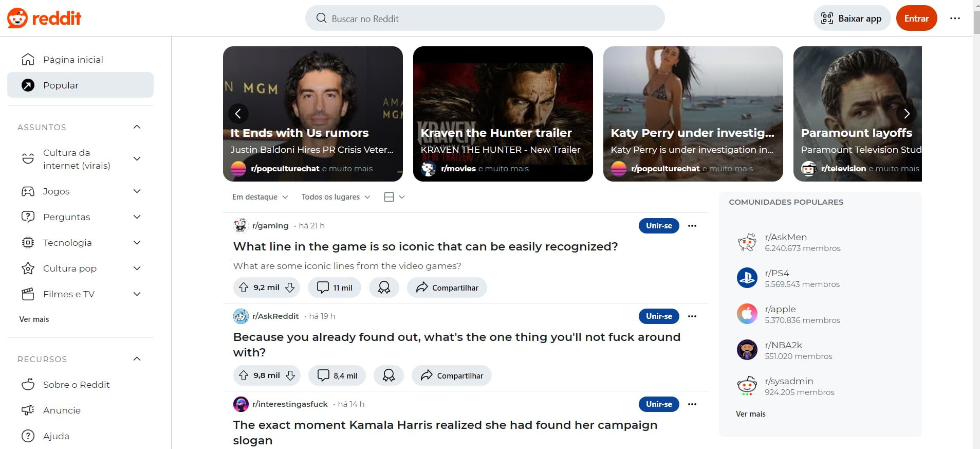Open options menu for r/gaming post
Screen dimensions: 980x449
click(x=692, y=226)
